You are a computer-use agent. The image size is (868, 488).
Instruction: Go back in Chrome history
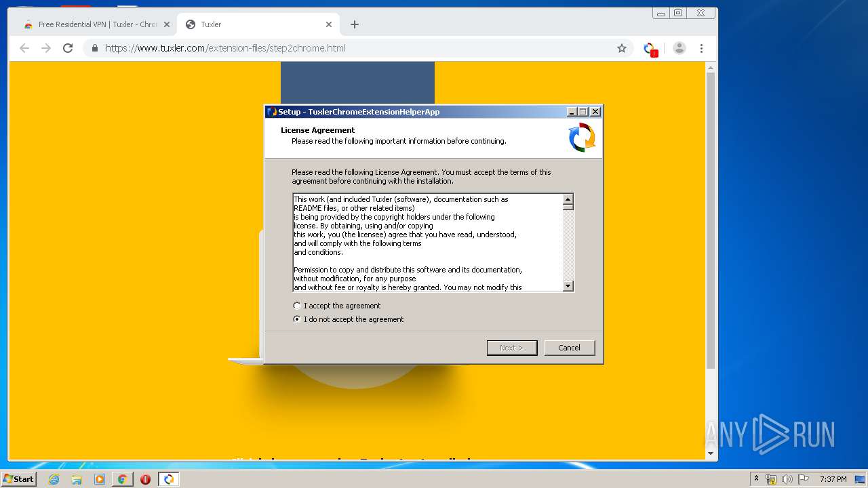click(24, 48)
